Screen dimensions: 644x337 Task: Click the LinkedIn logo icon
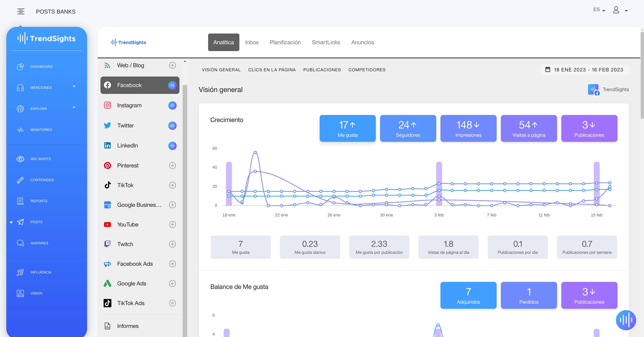107,145
